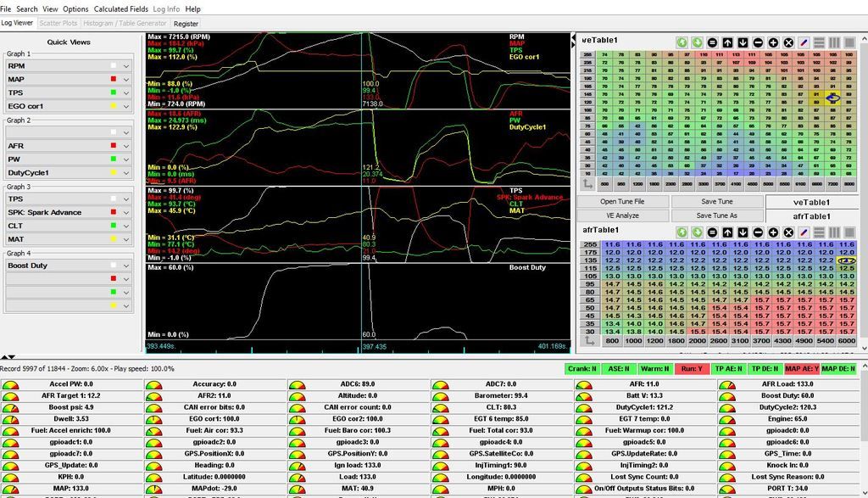The width and height of the screenshot is (868, 498).
Task: Click the gauge icon beside Boost psi: 4.9
Action: click(10, 407)
